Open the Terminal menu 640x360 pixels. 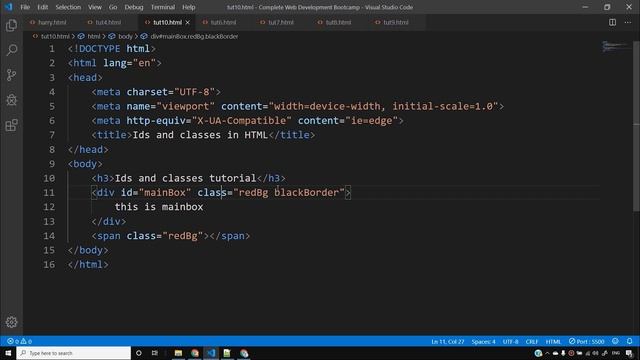coord(163,7)
